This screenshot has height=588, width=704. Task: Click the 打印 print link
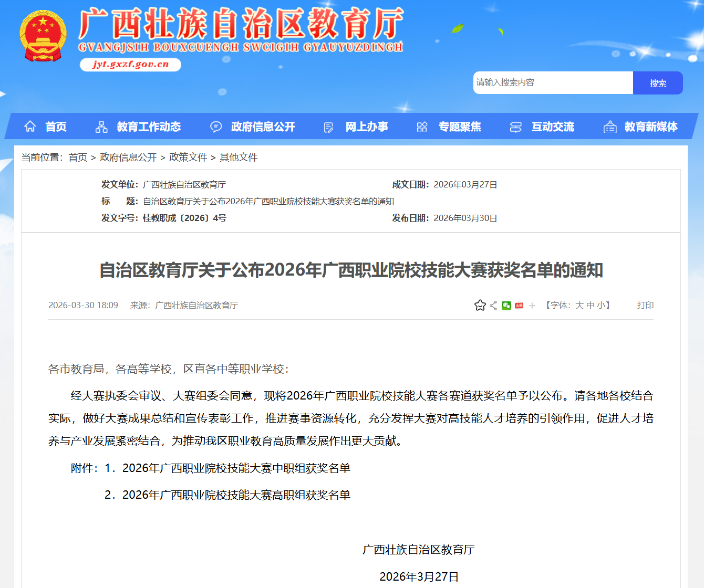pos(645,306)
